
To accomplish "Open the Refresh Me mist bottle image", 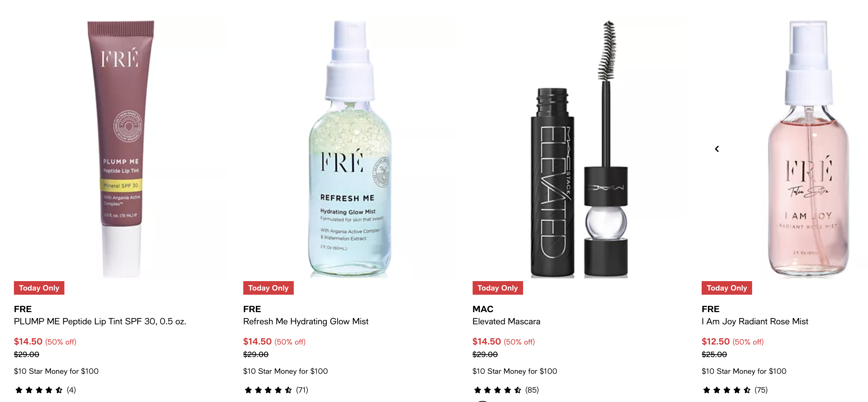I will point(350,149).
